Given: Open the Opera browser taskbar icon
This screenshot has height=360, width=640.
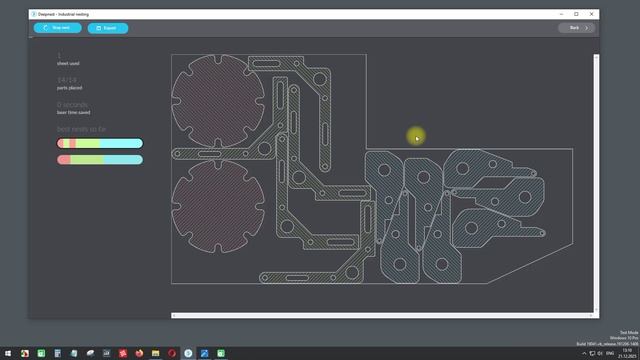Looking at the screenshot, I should (x=172, y=353).
